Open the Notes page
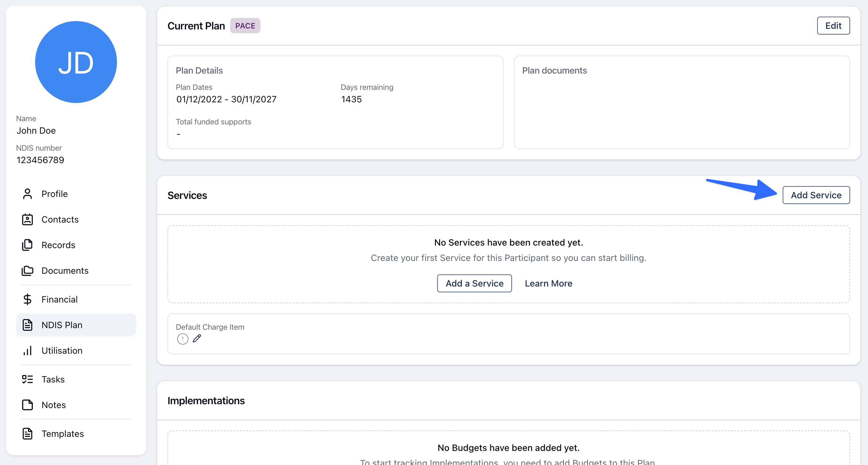The width and height of the screenshot is (868, 465). (76, 405)
